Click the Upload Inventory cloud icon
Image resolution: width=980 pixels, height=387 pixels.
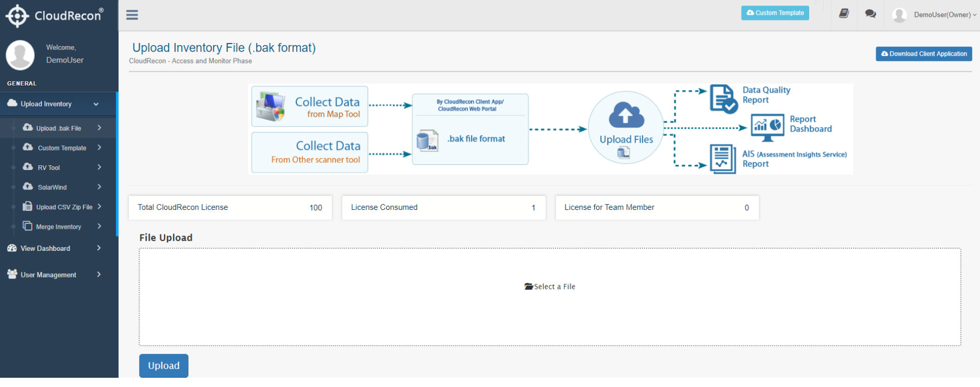click(x=12, y=103)
